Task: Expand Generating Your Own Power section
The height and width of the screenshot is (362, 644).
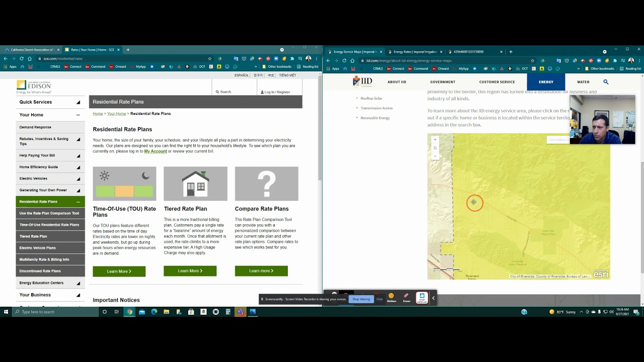Action: tap(78, 191)
